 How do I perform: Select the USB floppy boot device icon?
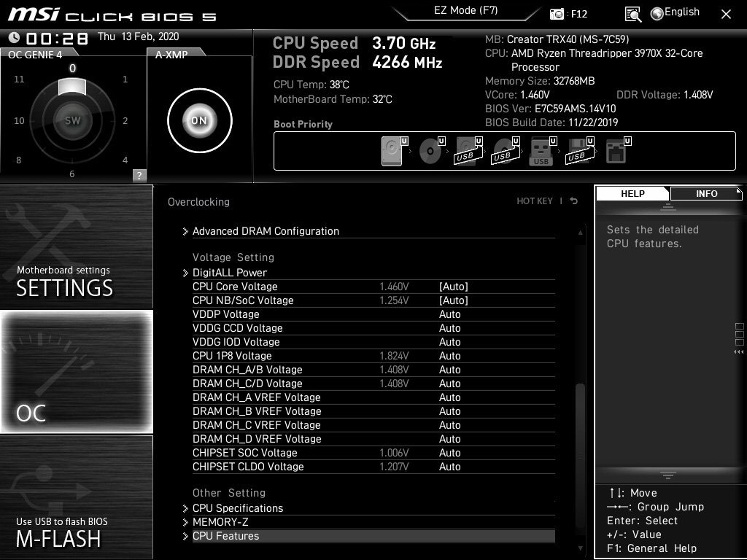click(x=580, y=151)
